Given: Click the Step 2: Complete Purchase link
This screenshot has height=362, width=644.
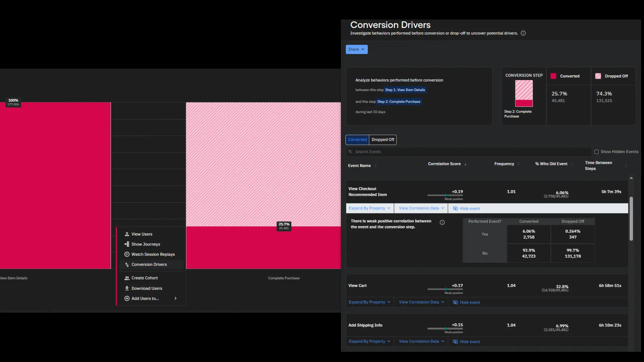Looking at the screenshot, I should 399,102.
